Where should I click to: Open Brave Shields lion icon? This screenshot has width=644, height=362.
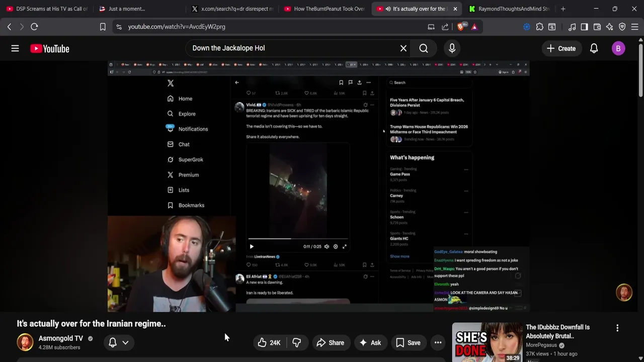pos(461,27)
